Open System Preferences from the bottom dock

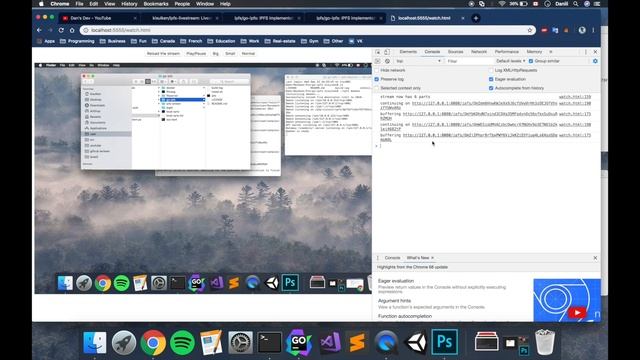point(240,342)
